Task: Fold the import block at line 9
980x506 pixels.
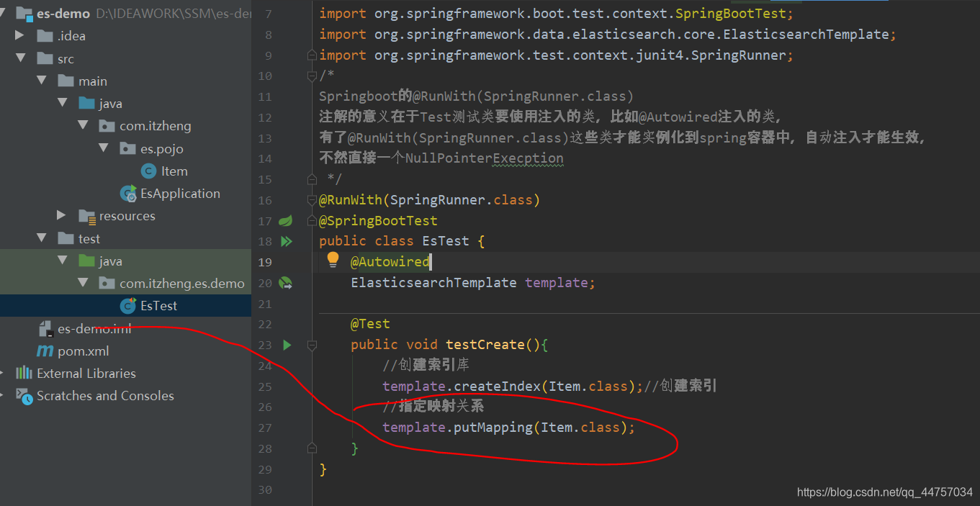Action: point(312,55)
